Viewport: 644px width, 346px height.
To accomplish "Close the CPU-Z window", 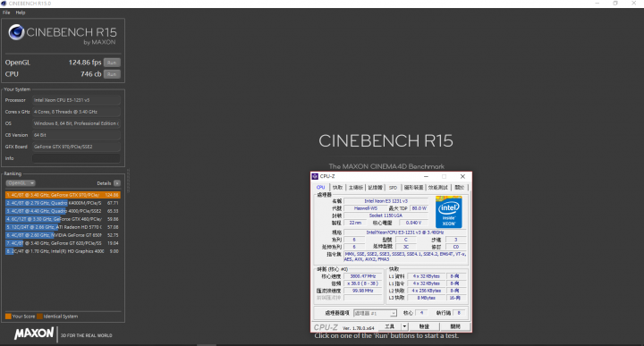I will click(x=462, y=176).
